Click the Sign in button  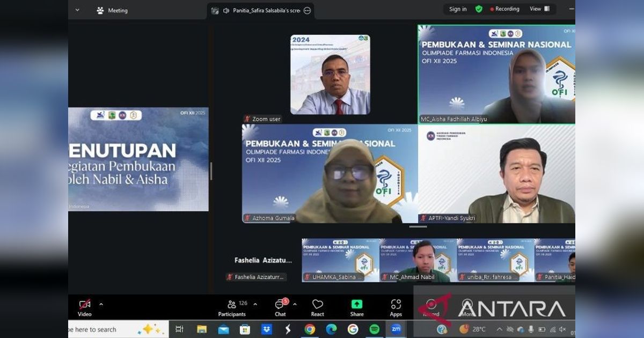458,9
